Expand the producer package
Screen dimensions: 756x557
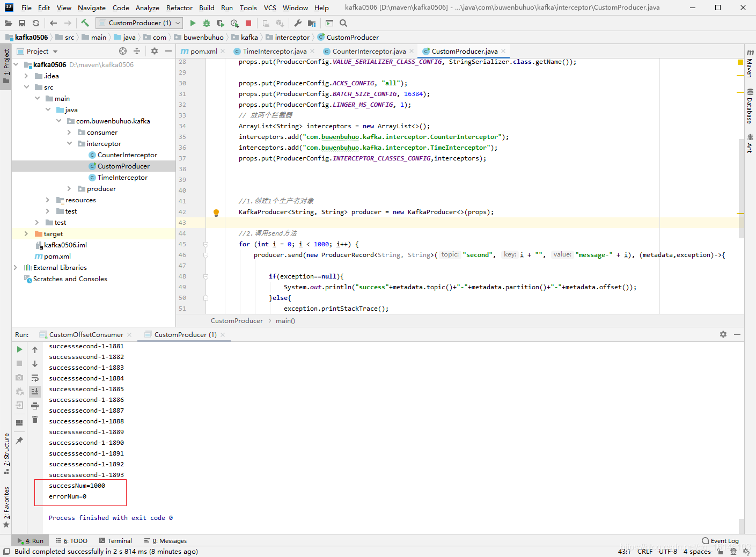tap(69, 188)
